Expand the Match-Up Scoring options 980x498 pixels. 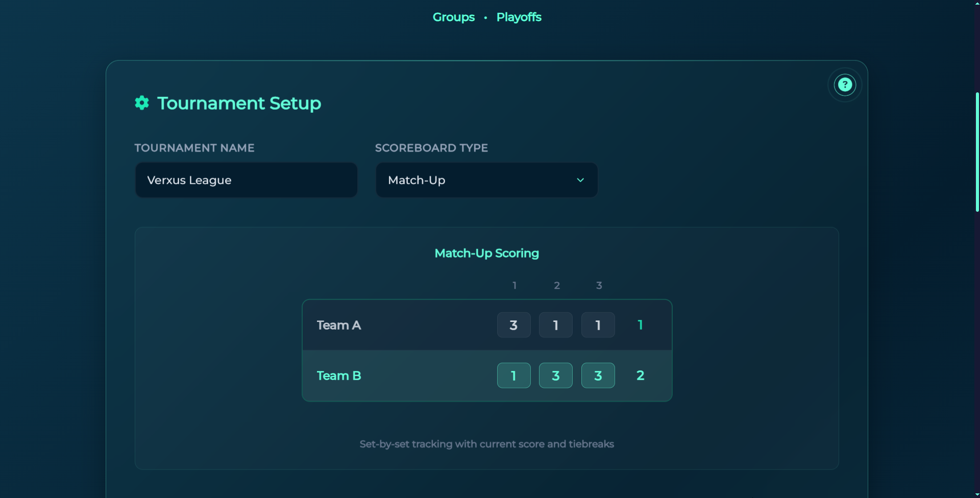click(486, 253)
